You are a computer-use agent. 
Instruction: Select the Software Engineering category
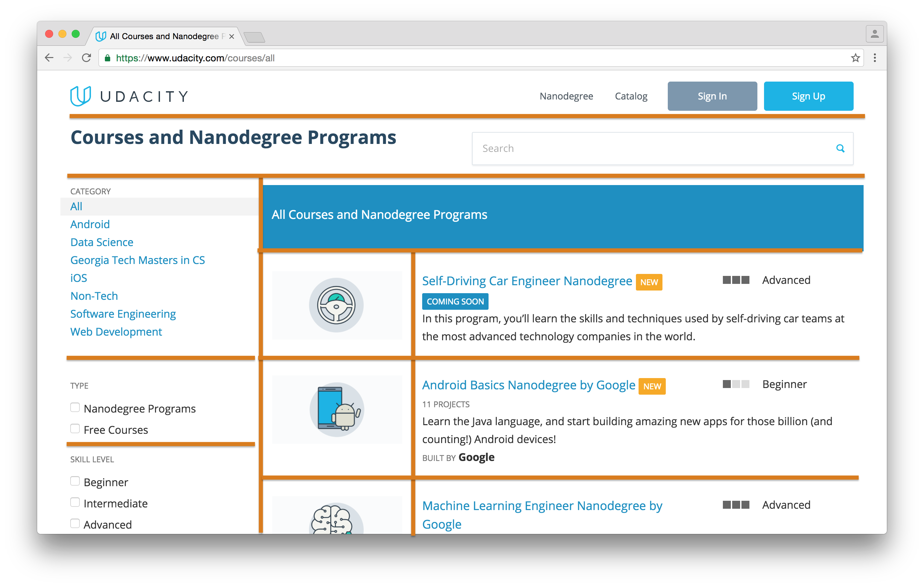(x=123, y=314)
